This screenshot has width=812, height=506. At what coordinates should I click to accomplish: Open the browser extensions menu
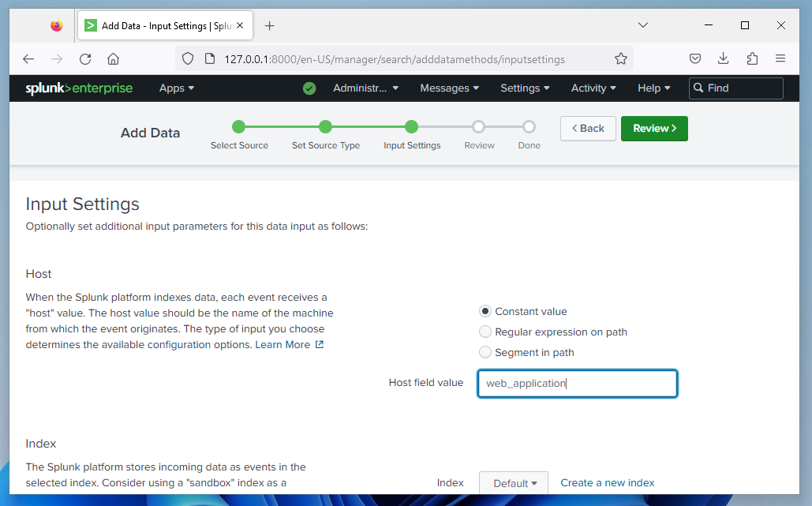point(752,58)
